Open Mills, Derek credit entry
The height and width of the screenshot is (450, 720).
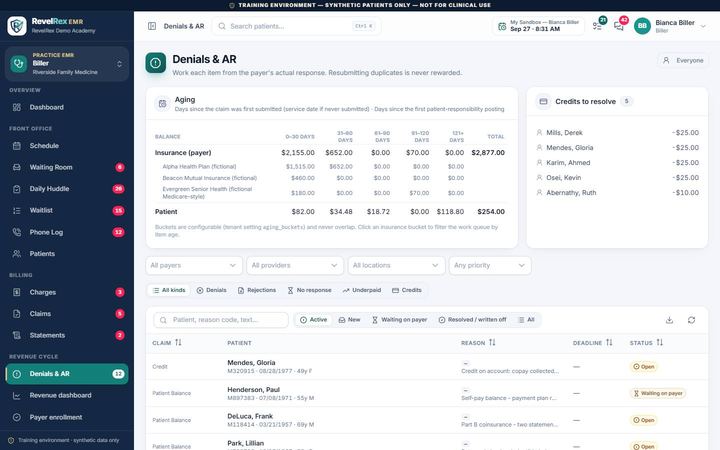[x=617, y=133]
